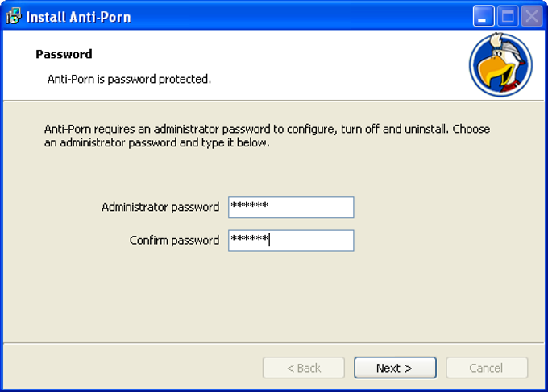
Task: Click the Administrator password label
Action: click(160, 208)
